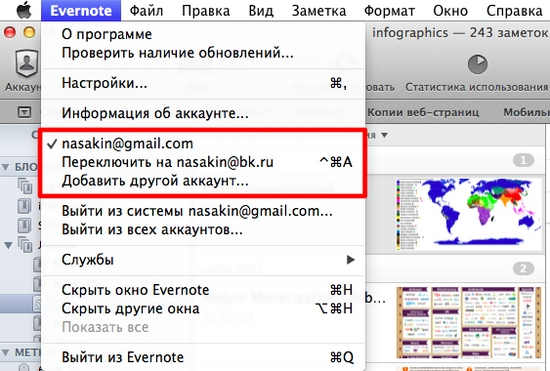This screenshot has height=371, width=550.
Task: Expand the Службы submenu
Action: (203, 260)
